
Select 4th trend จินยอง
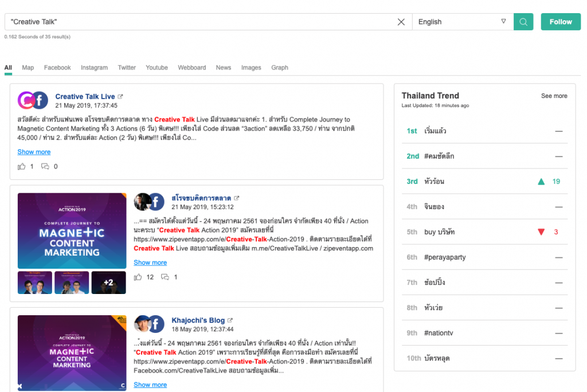(485, 207)
